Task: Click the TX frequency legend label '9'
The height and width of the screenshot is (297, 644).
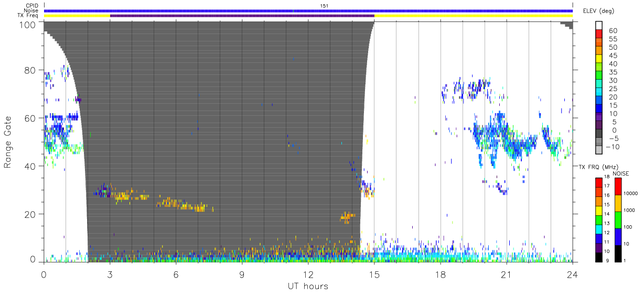Action: pos(607,261)
